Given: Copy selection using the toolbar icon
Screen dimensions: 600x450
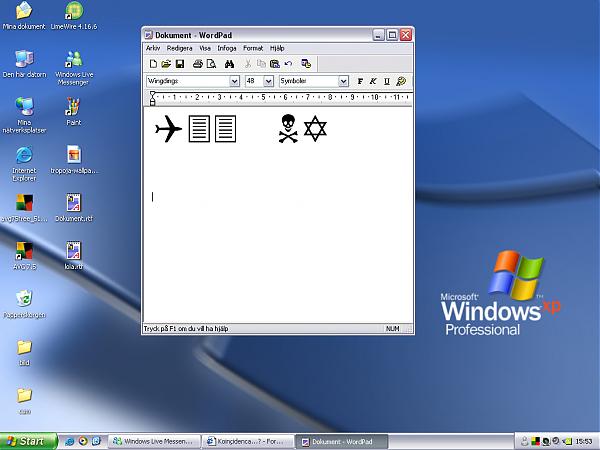Looking at the screenshot, I should point(261,64).
